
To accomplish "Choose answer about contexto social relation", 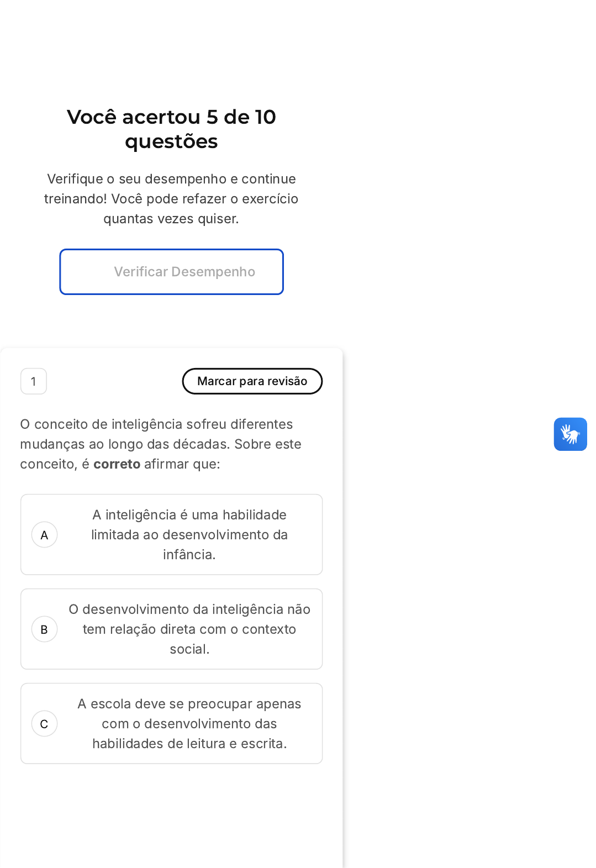I will click(x=189, y=629).
